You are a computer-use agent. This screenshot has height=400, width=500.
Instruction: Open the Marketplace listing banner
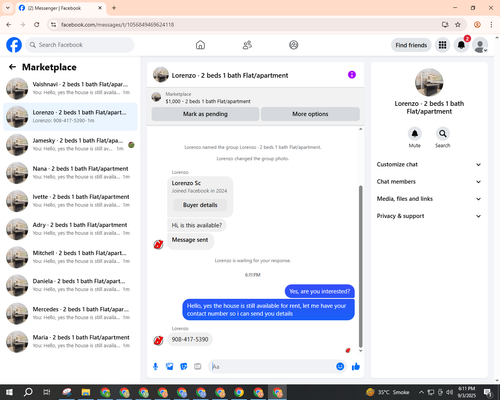(256, 98)
